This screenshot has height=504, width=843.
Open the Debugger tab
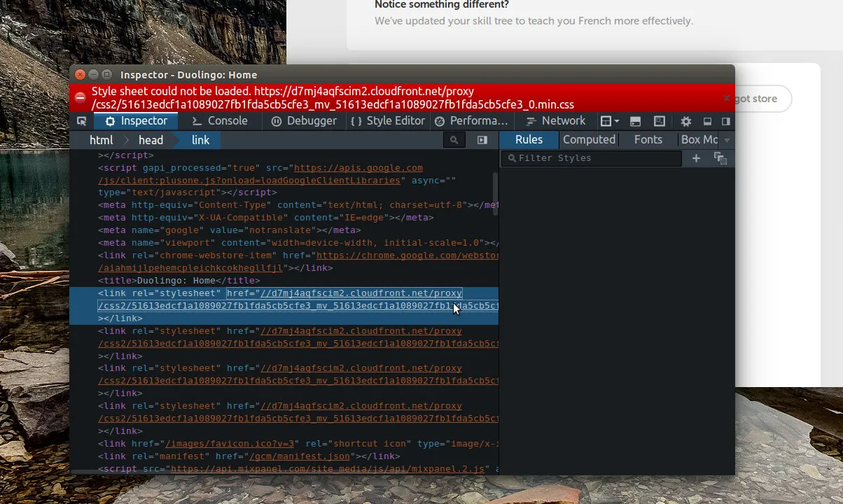(x=303, y=121)
